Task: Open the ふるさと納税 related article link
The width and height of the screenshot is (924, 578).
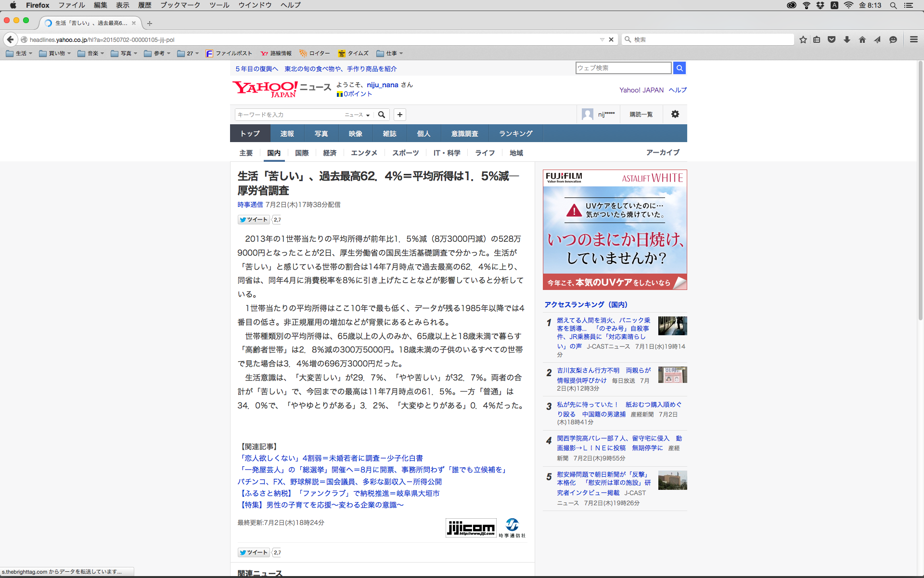Action: coord(339,493)
